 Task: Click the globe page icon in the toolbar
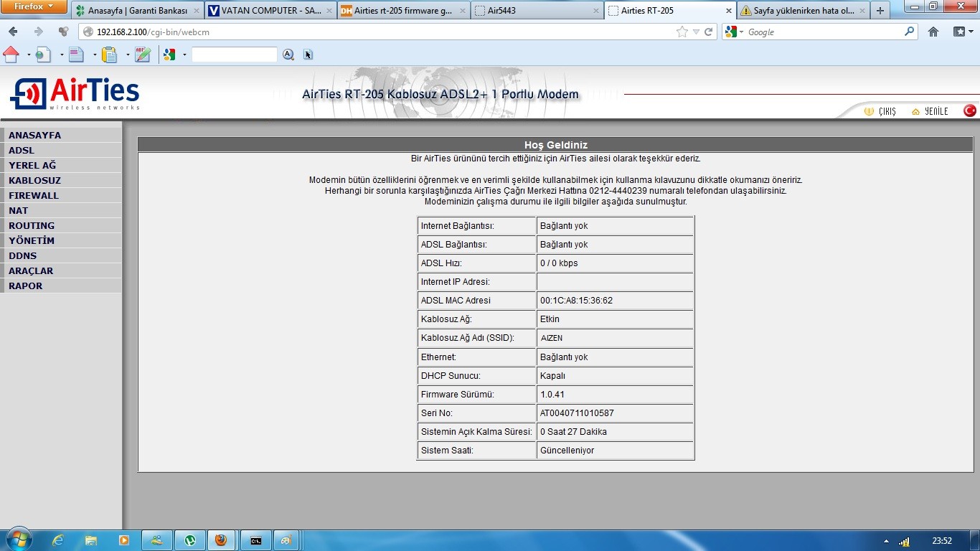(x=44, y=54)
